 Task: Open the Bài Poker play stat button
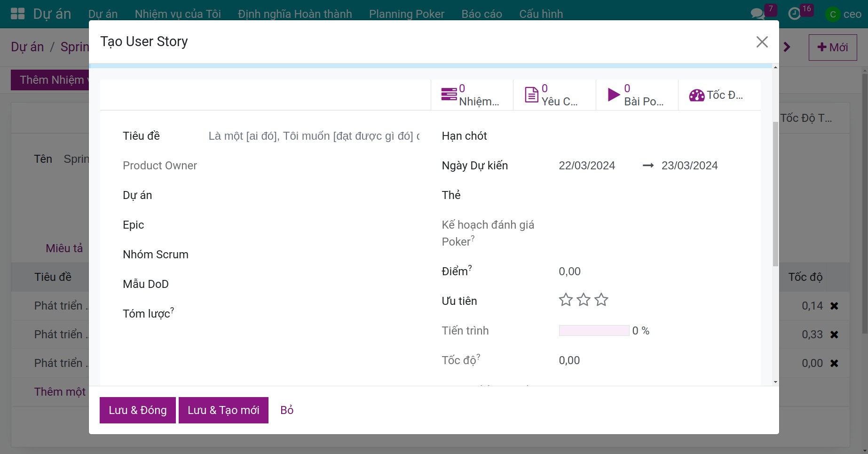[x=637, y=95]
